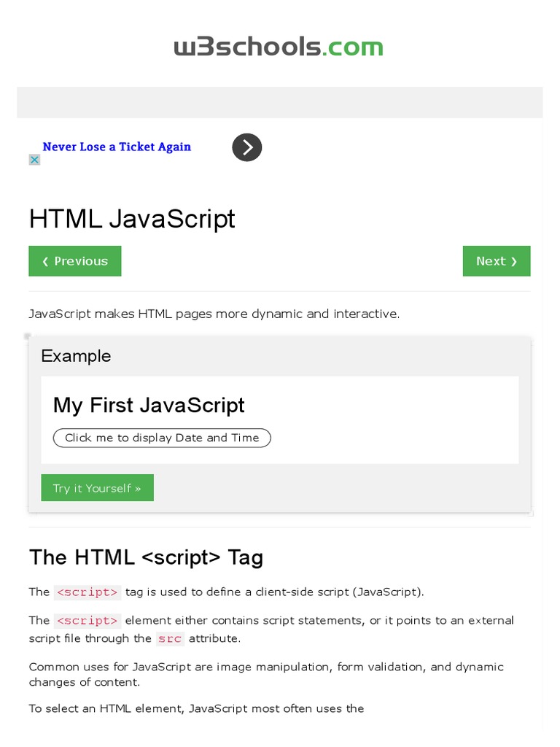
Task: Open the 'Never Lose a Ticket Again' ad link
Action: [x=117, y=147]
